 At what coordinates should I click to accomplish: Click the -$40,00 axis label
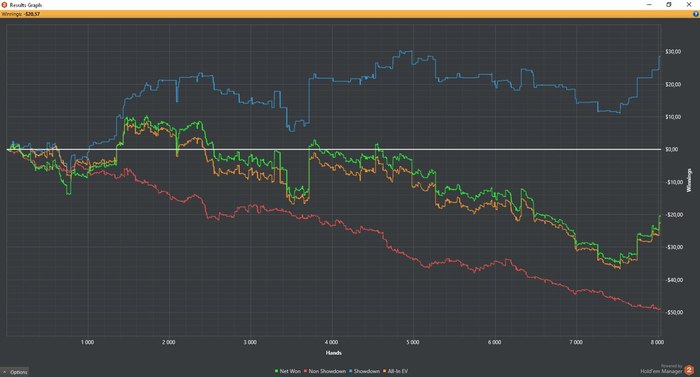[674, 280]
